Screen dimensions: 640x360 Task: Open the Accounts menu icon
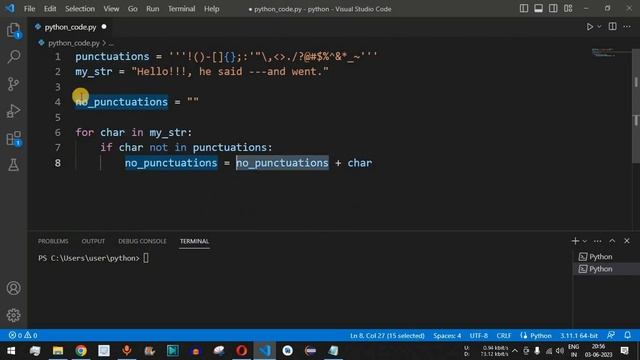click(13, 288)
